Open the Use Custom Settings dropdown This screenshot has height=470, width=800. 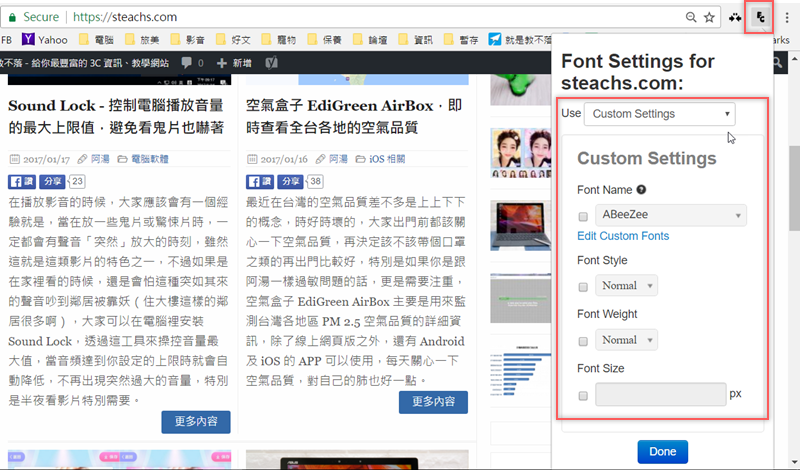(660, 114)
